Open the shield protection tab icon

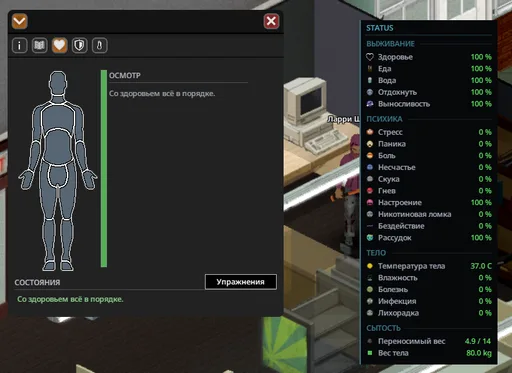79,45
